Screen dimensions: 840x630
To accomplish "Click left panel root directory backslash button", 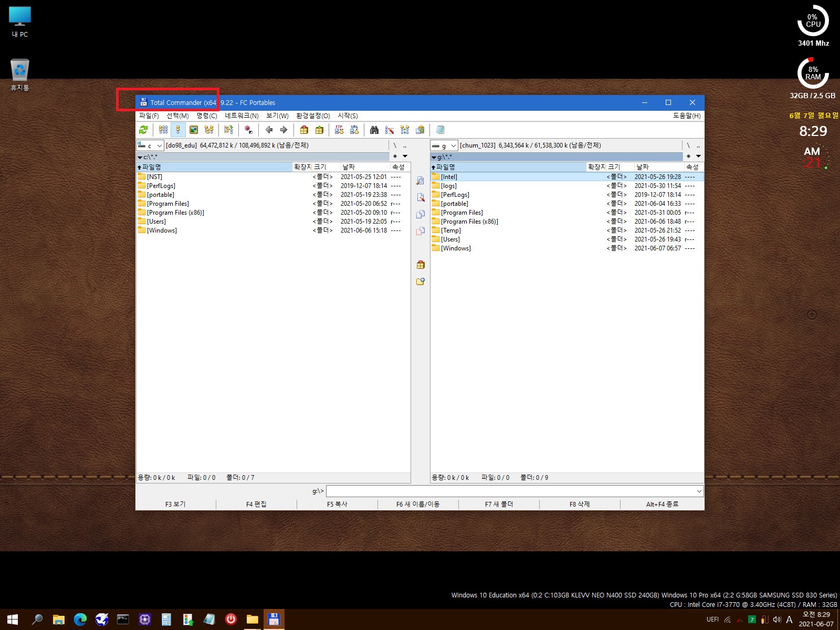I will (x=395, y=145).
